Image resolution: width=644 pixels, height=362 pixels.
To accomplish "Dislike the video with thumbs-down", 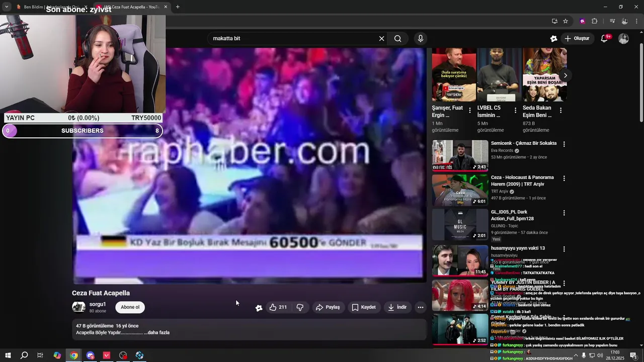I will [300, 307].
